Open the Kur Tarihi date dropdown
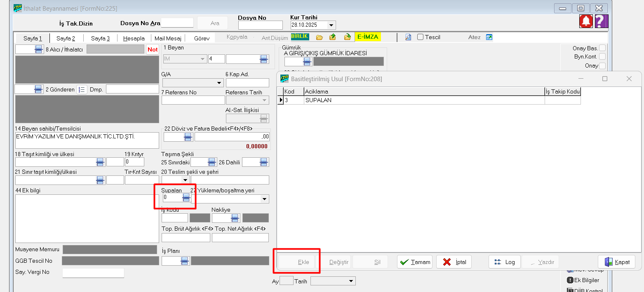 331,25
